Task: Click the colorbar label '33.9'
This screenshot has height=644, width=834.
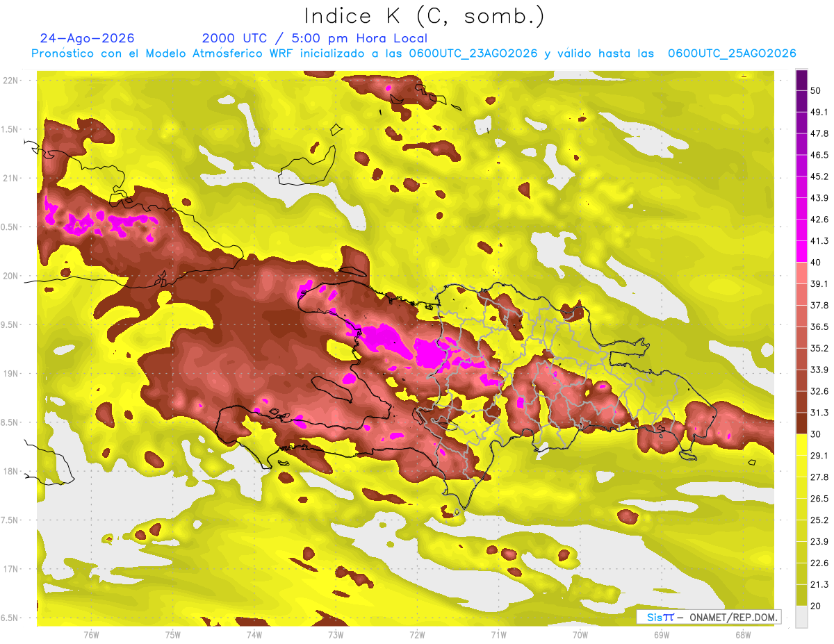Action: pos(819,370)
